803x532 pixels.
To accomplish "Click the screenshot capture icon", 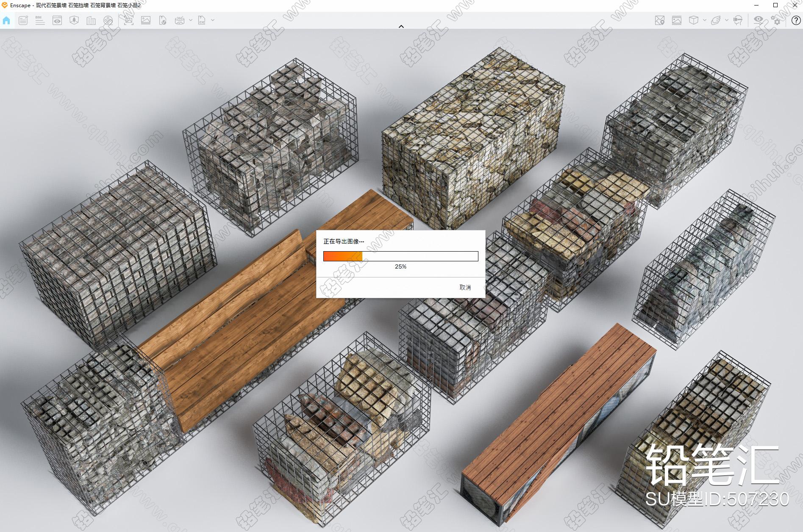I will click(128, 20).
